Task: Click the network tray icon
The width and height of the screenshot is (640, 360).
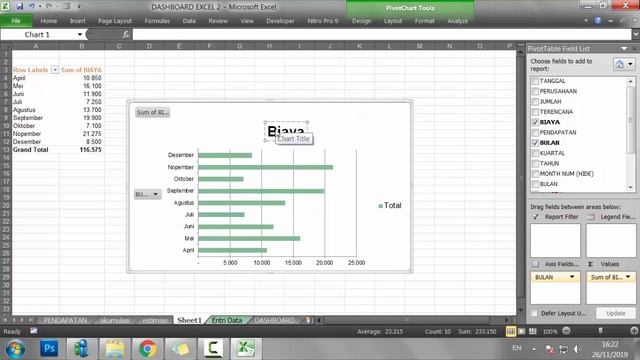Action: pos(563,349)
